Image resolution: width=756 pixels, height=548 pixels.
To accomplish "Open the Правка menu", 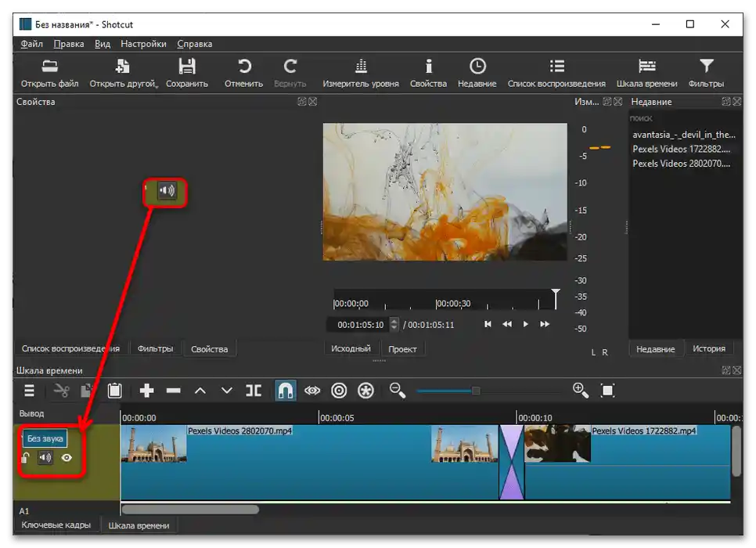I will pyautogui.click(x=69, y=44).
